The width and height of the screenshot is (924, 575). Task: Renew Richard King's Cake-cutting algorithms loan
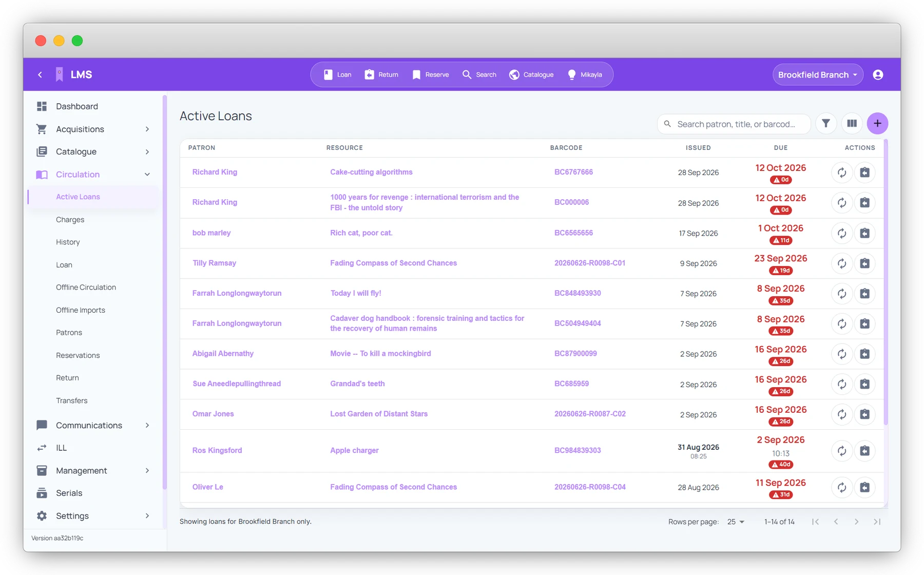pos(842,172)
